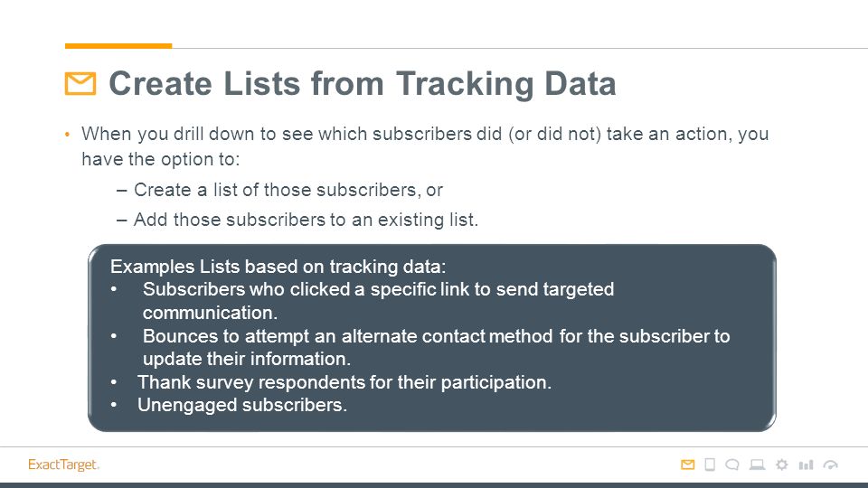Click the ExactTarget logo
This screenshot has width=868, height=488.
63,465
